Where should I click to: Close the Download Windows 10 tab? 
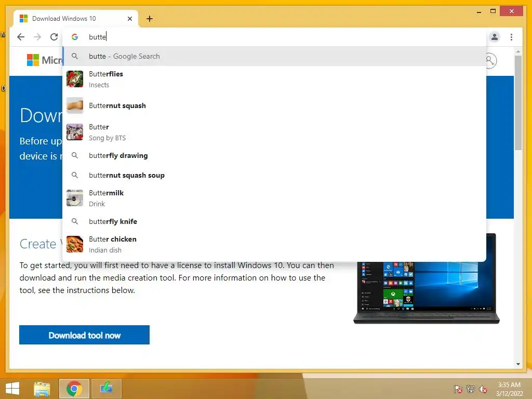click(x=129, y=19)
